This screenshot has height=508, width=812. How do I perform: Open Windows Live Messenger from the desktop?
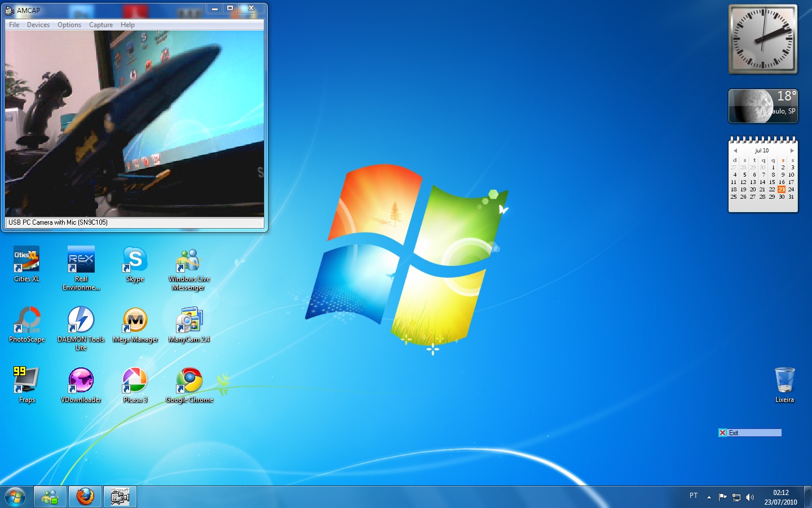[x=189, y=260]
